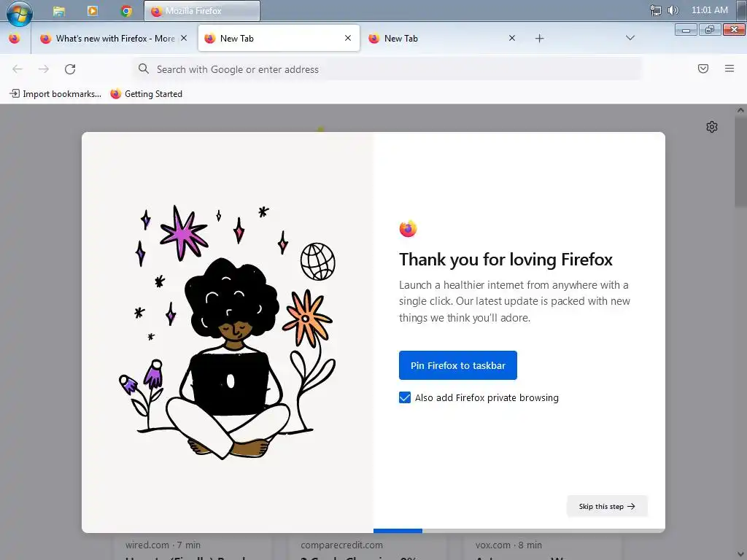747x560 pixels.
Task: Save page to Pocket icon
Action: pos(703,69)
